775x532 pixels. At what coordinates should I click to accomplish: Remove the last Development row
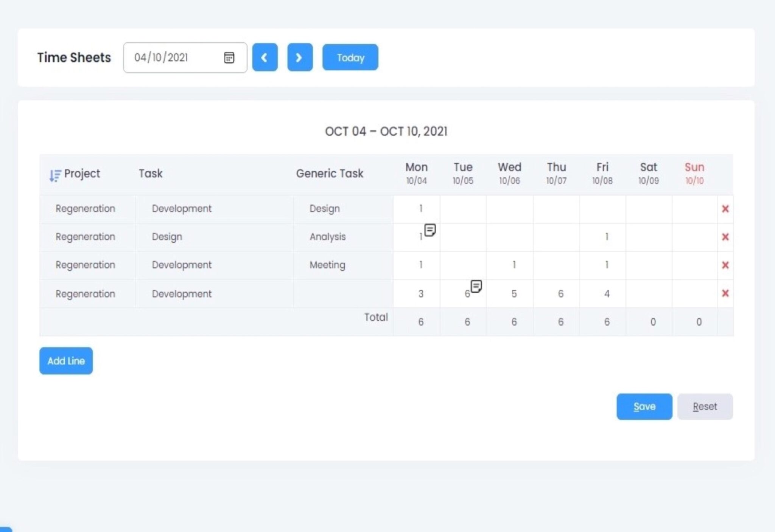coord(725,293)
